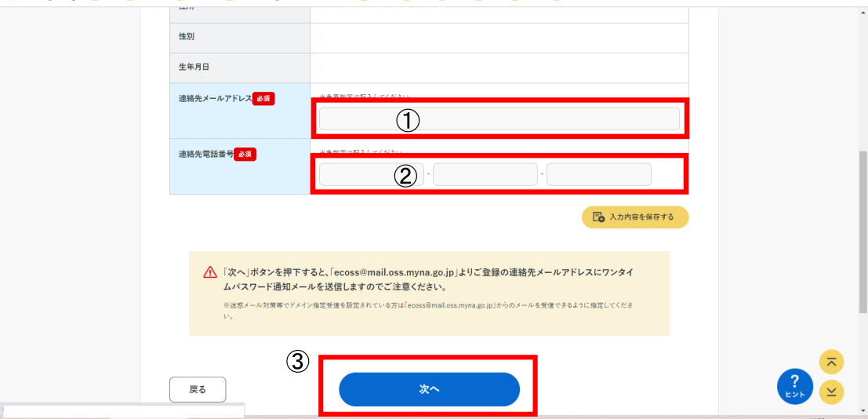Click the vertical scrollbar thumb

[x=863, y=233]
